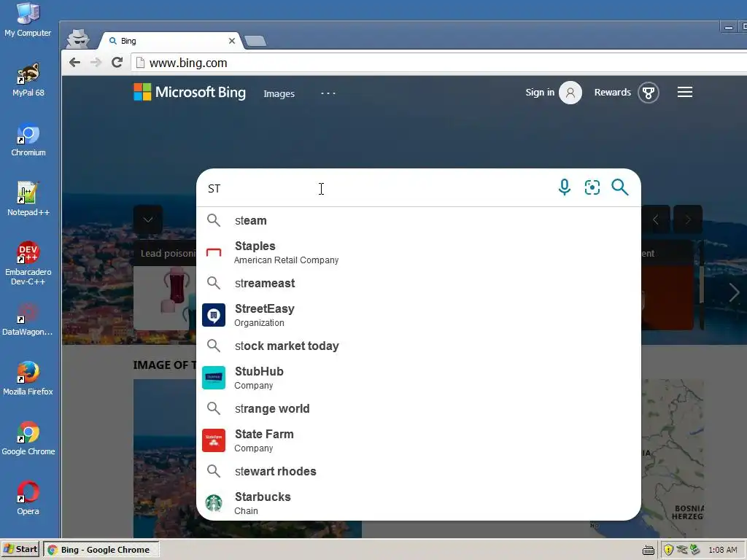Click Bing - Google Chrome taskbar button
This screenshot has height=560, width=747.
101,550
